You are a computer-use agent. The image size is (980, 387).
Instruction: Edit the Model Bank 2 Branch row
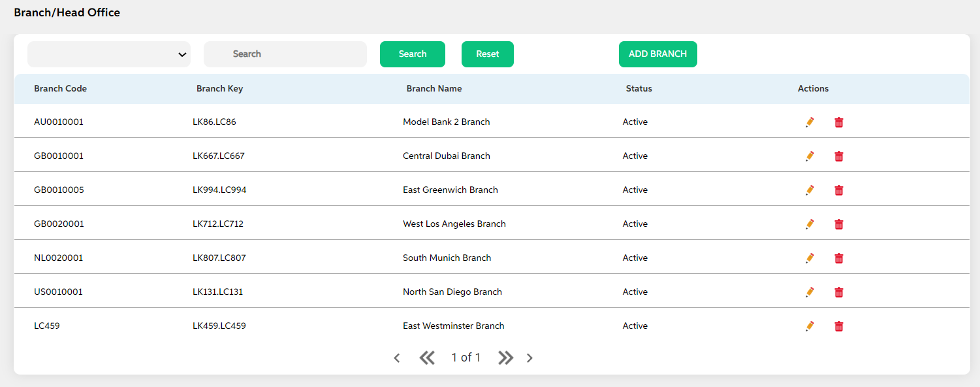[x=810, y=122]
